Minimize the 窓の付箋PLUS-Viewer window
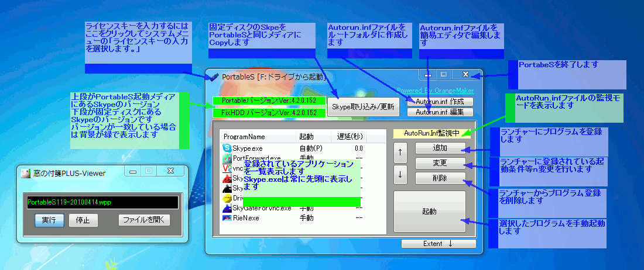The width and height of the screenshot is (644, 270). click(x=133, y=171)
